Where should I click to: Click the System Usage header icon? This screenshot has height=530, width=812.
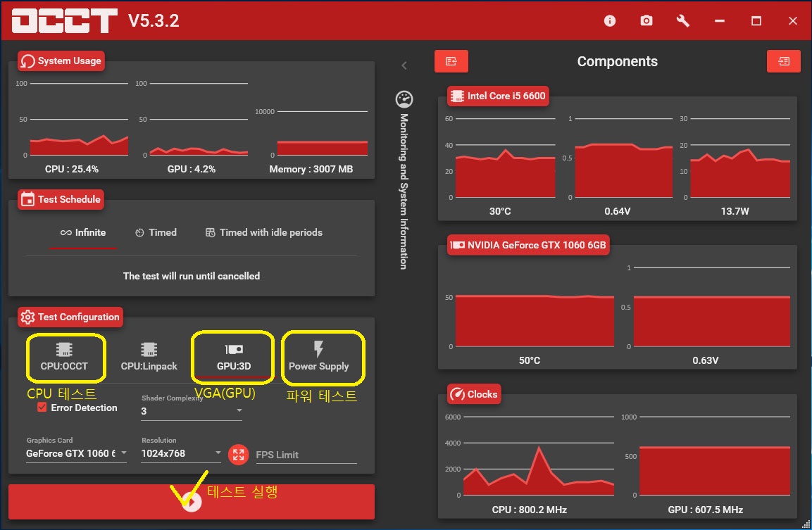coord(28,61)
